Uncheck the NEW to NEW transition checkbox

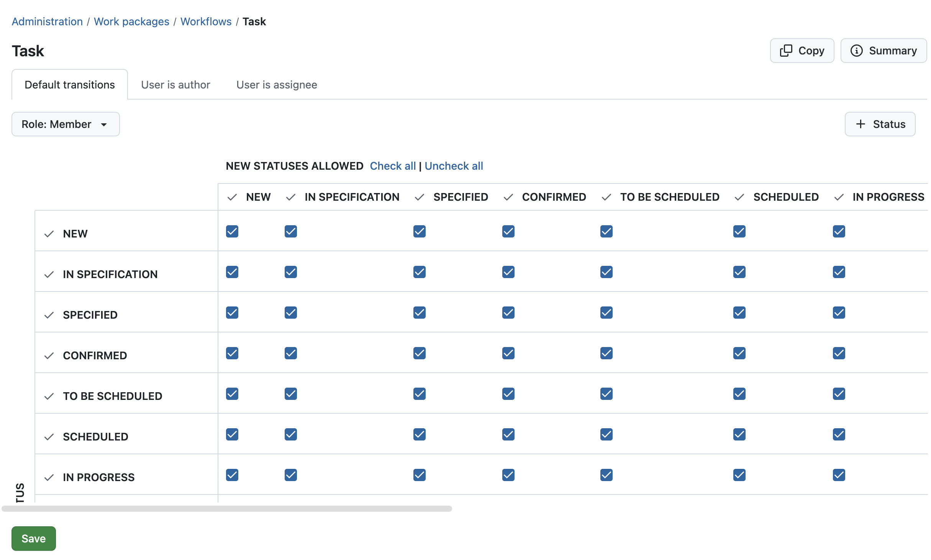pyautogui.click(x=232, y=231)
